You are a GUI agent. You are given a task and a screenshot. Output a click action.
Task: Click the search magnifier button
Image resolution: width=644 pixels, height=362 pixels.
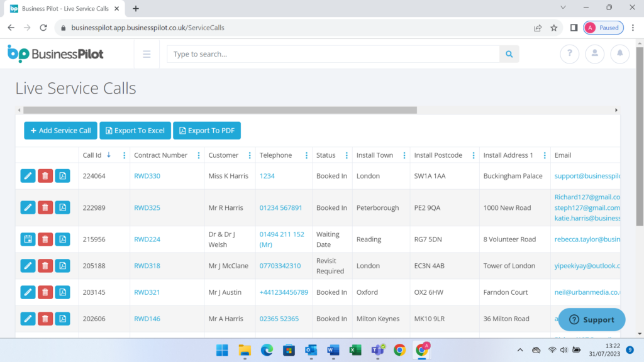tap(509, 54)
